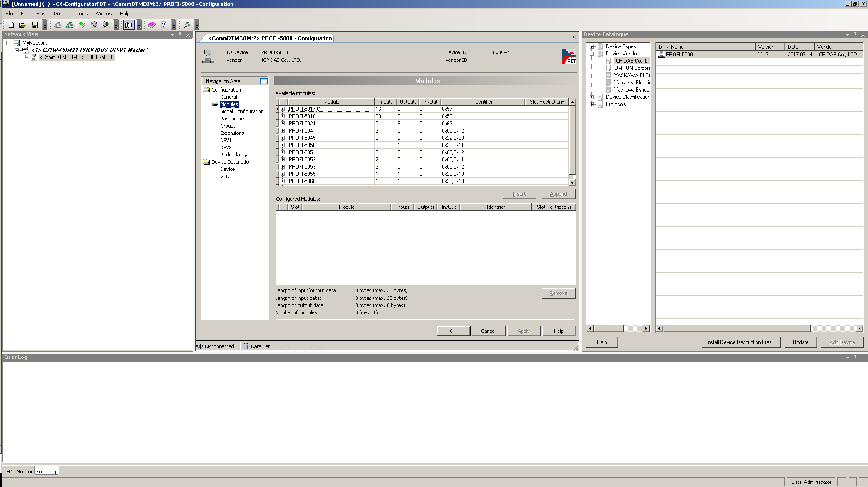Image resolution: width=868 pixels, height=487 pixels.
Task: Click the OMRON Corporation vendor page icon
Action: (x=609, y=68)
